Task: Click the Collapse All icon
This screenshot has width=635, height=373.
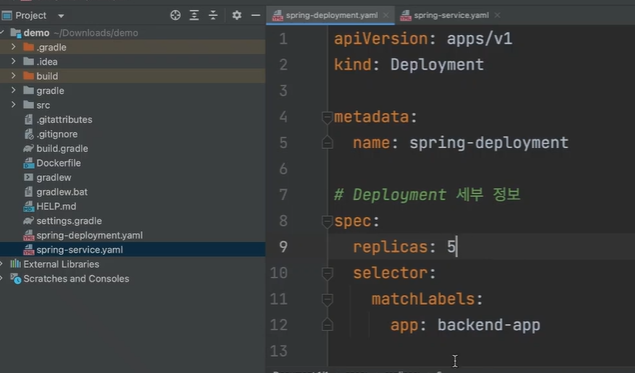Action: [213, 15]
